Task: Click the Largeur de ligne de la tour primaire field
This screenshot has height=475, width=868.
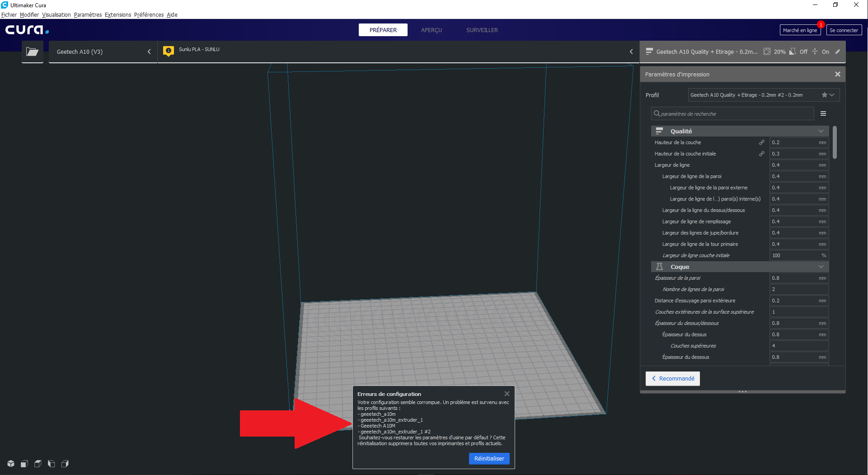Action: [x=799, y=244]
